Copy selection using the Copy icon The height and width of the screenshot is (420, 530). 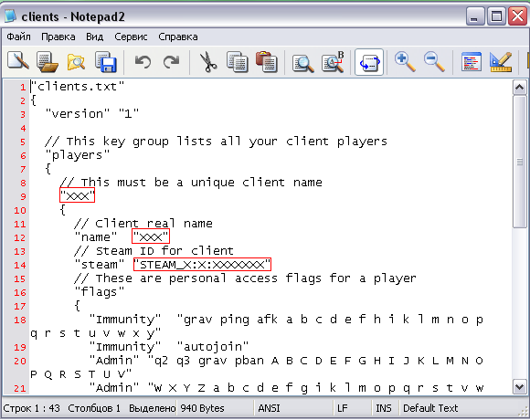(238, 62)
